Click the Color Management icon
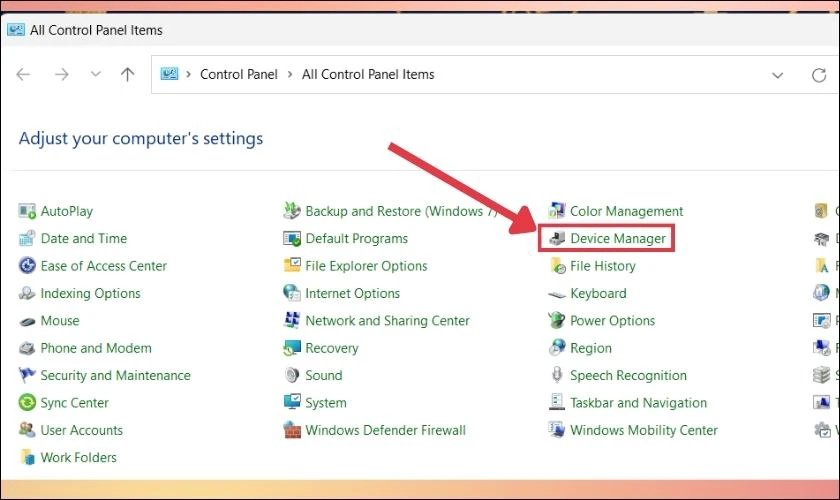The height and width of the screenshot is (500, 840). 557,211
